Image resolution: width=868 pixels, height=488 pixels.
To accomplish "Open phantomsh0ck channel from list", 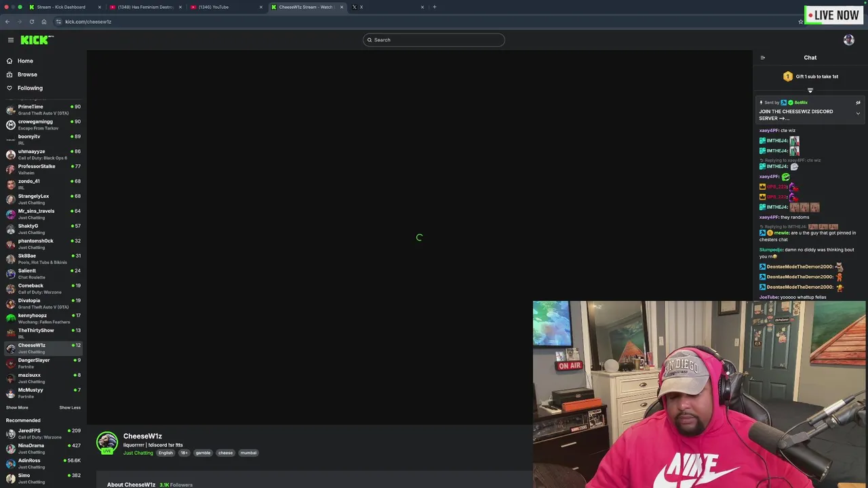I will pos(43,244).
